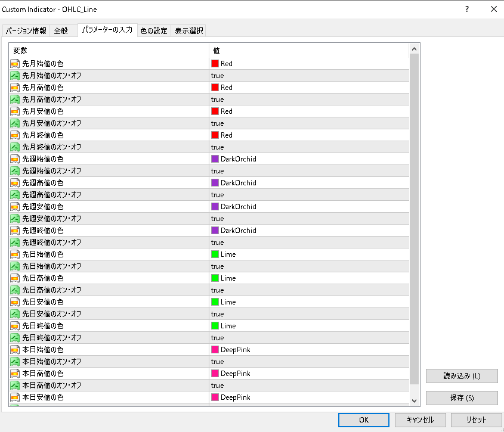Click the icon beside 先日高値のオン・オフ
The width and height of the screenshot is (504, 432).
(15, 290)
